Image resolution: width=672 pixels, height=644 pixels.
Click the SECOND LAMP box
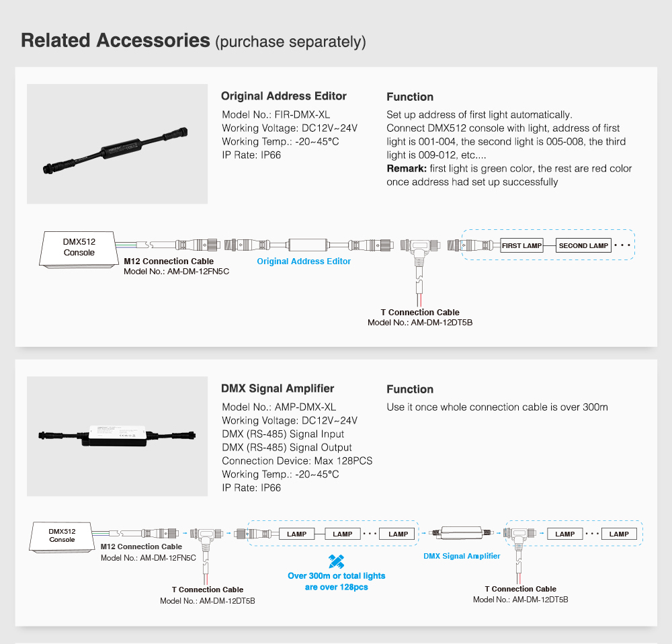click(x=583, y=245)
